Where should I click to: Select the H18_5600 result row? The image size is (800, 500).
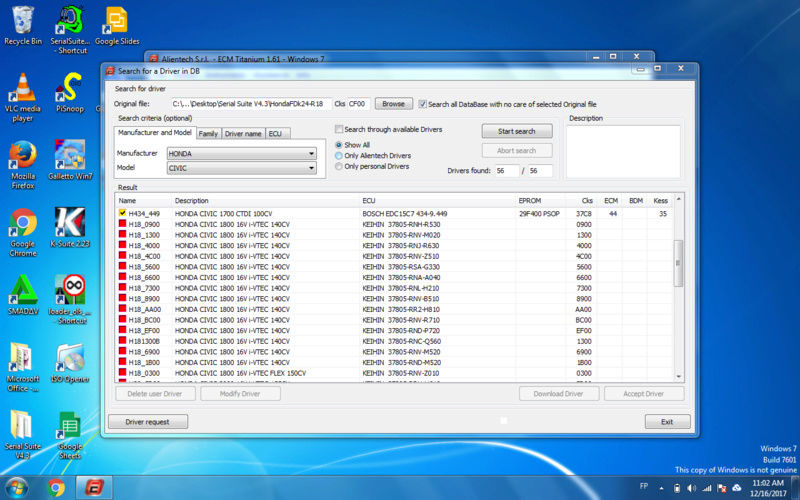pyautogui.click(x=394, y=267)
